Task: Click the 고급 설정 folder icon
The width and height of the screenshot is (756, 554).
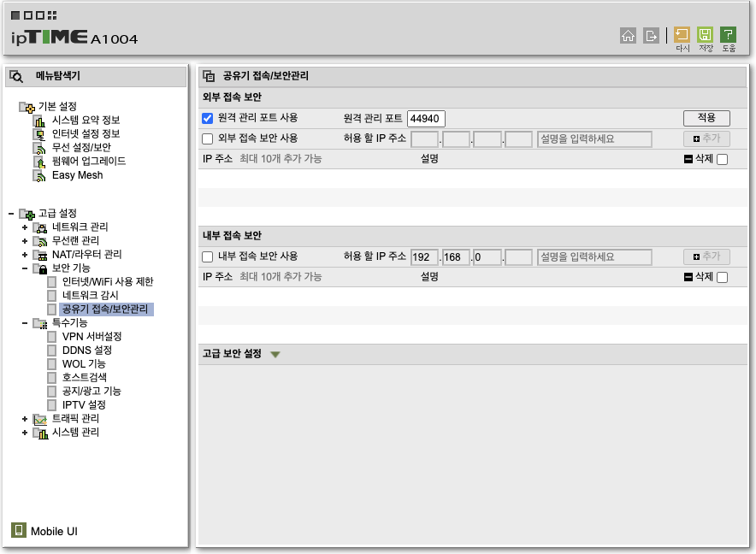Action: pyautogui.click(x=27, y=214)
